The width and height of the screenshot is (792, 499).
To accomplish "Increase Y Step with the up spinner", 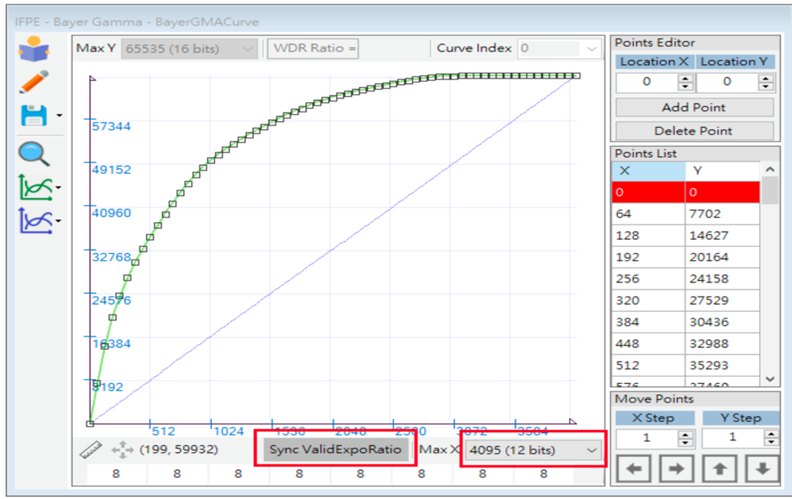I will pyautogui.click(x=771, y=434).
